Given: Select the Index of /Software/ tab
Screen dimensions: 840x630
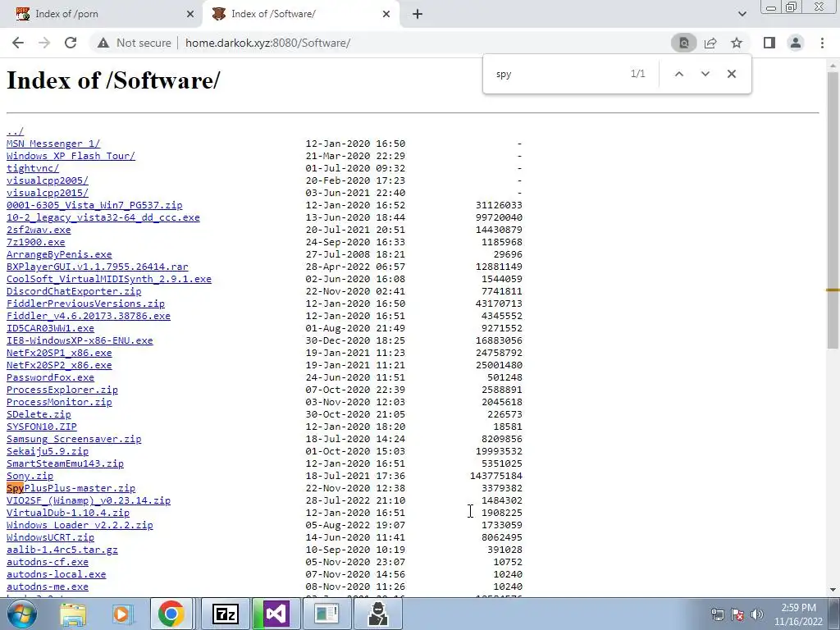Looking at the screenshot, I should pyautogui.click(x=301, y=14).
